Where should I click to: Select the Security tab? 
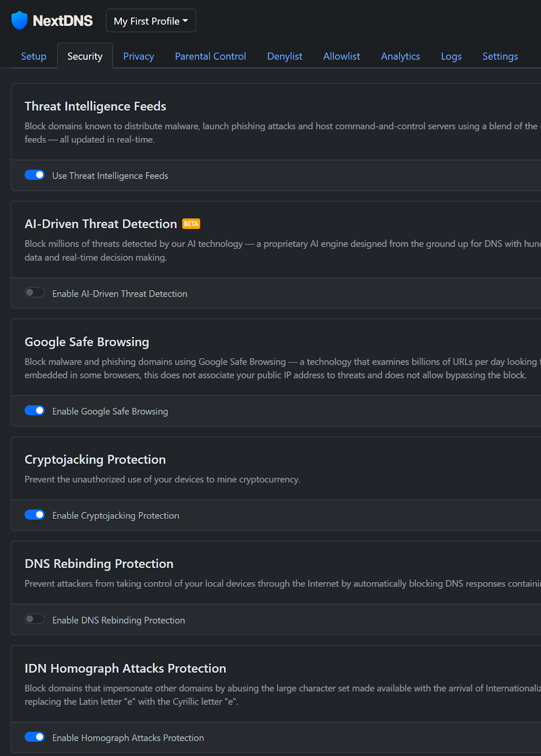(x=85, y=56)
